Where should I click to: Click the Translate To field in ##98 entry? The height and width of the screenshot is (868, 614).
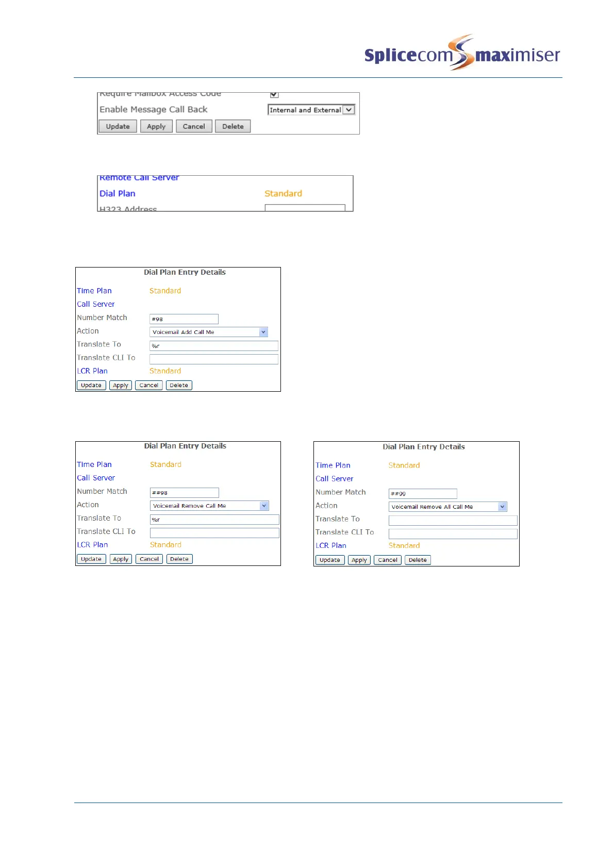214,520
